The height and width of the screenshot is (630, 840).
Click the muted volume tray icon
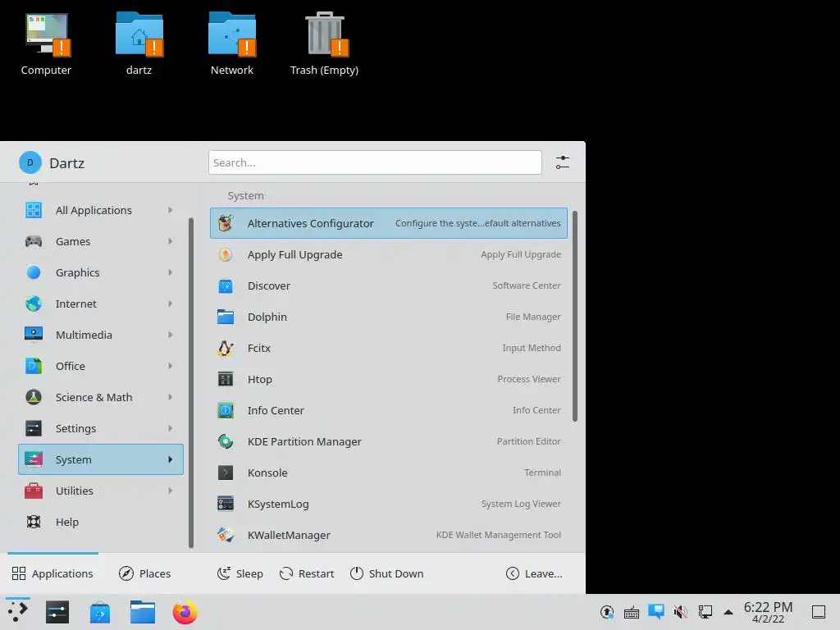pos(680,612)
